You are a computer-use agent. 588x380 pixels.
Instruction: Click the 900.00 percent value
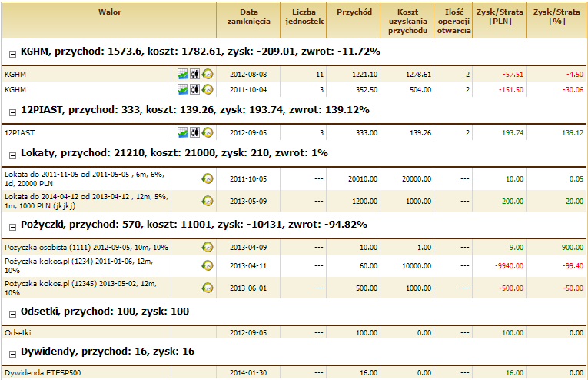[573, 247]
